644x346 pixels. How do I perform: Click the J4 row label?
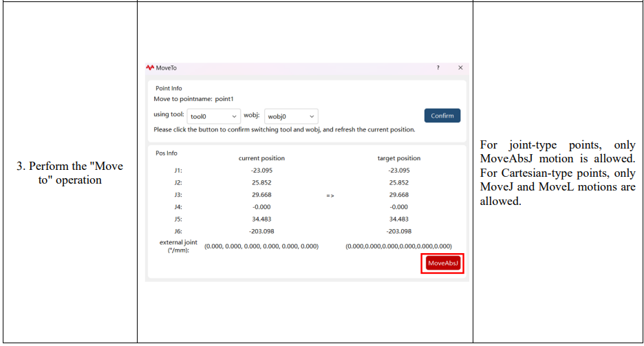[x=178, y=207]
